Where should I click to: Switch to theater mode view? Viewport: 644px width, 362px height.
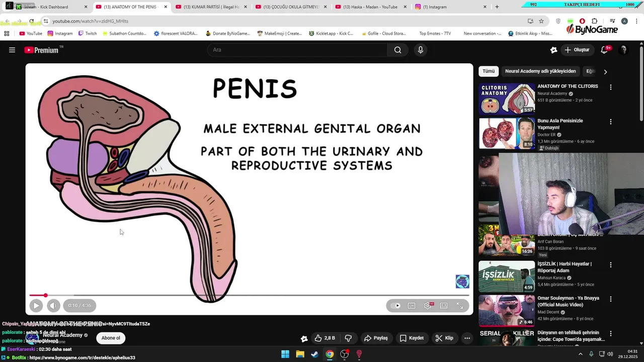[444, 305]
